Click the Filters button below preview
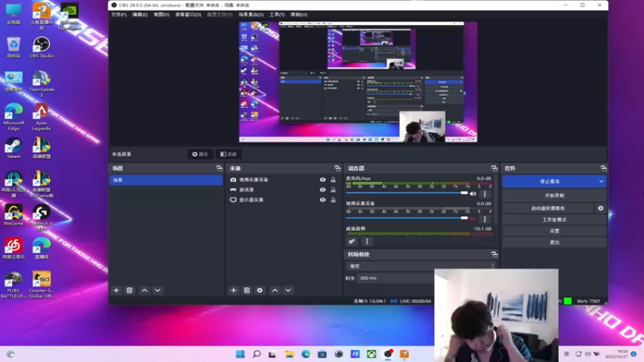 tap(229, 154)
